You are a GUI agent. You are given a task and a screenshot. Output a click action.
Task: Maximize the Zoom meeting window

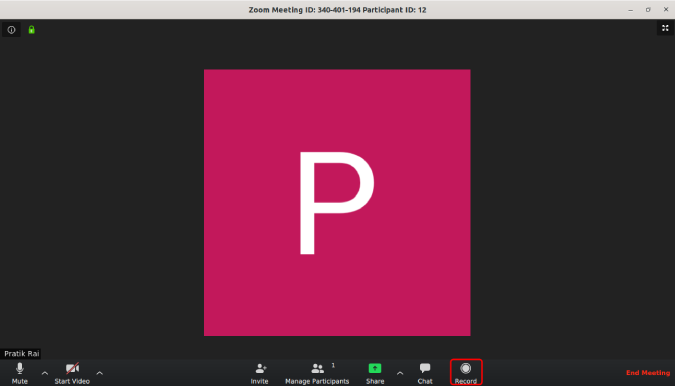coord(648,10)
